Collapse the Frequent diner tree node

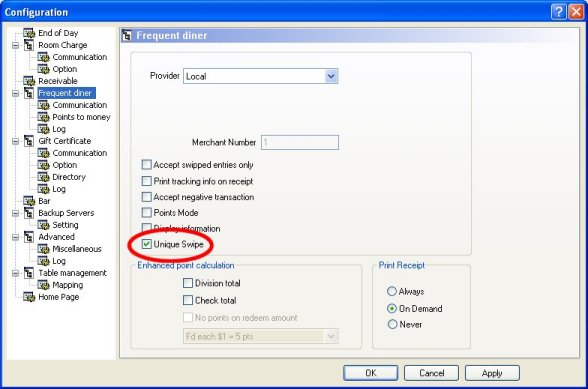15,93
